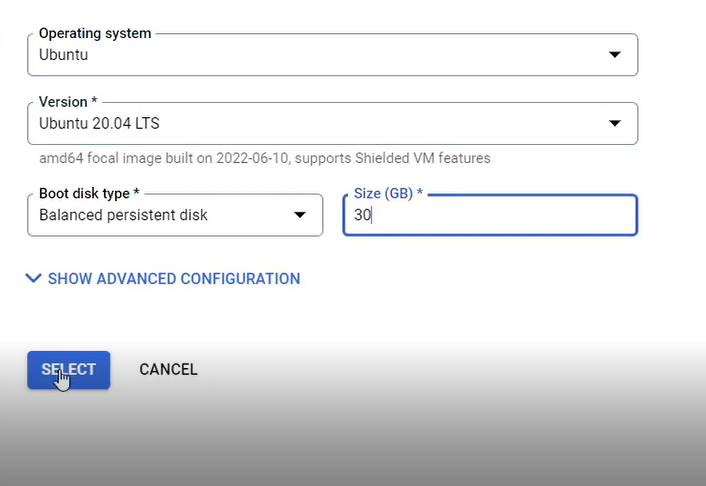Screen dimensions: 706x486
Task: Expand Show Advanced Configuration section
Action: [163, 278]
